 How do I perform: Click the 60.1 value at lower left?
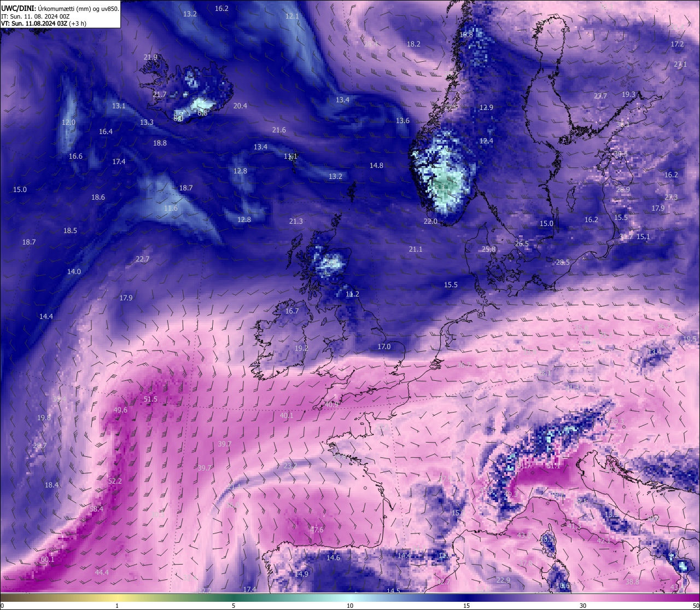pyautogui.click(x=48, y=559)
